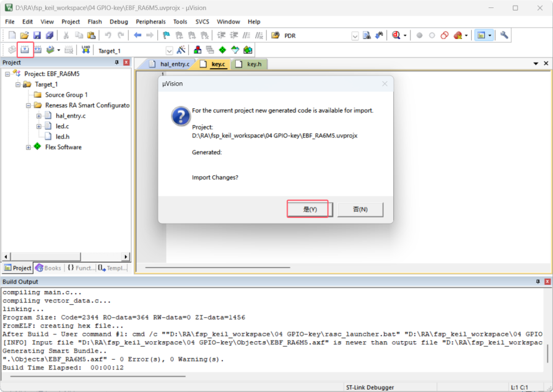Open a file with the folder icon
The height and width of the screenshot is (392, 553).
[24, 35]
